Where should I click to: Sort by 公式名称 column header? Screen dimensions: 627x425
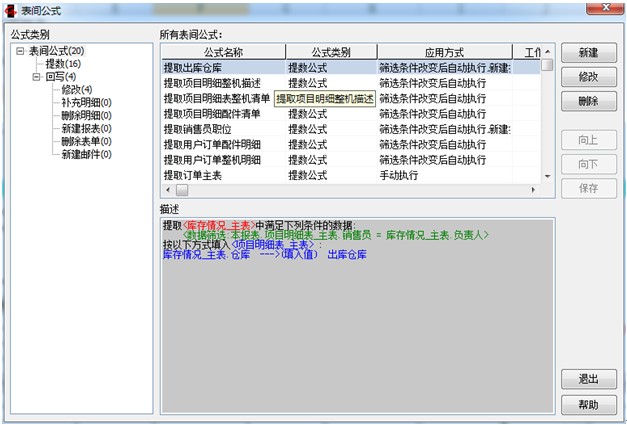pyautogui.click(x=223, y=52)
